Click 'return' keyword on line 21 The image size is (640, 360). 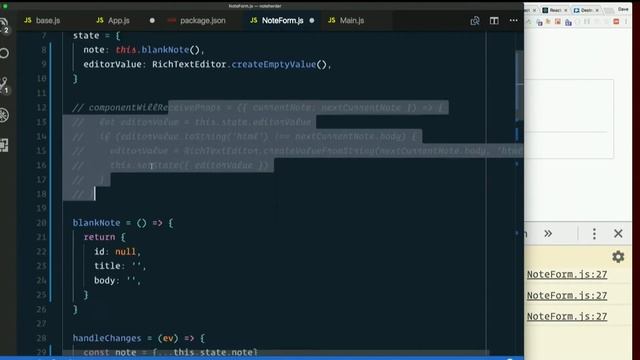(x=99, y=237)
